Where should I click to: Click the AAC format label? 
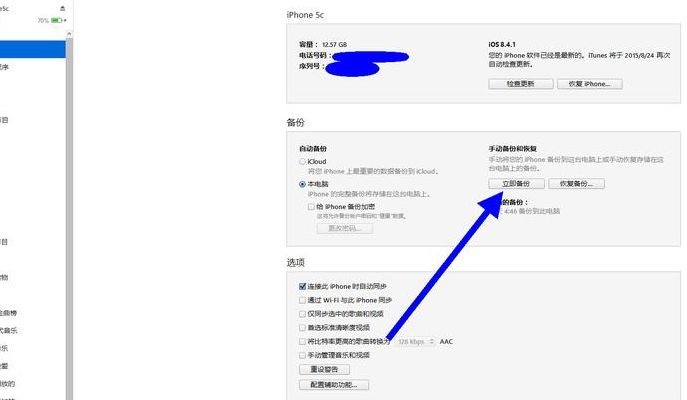point(446,341)
